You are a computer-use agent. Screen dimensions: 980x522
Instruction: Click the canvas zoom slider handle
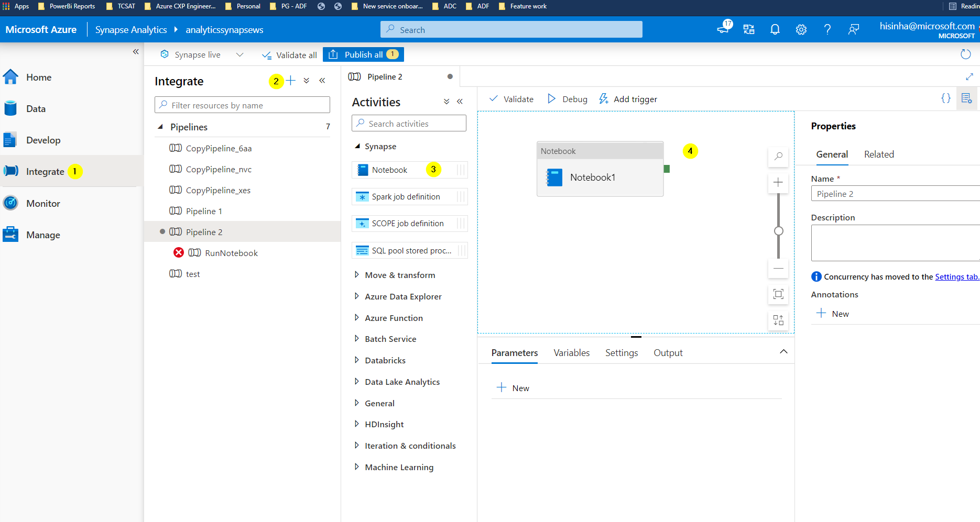[778, 231]
